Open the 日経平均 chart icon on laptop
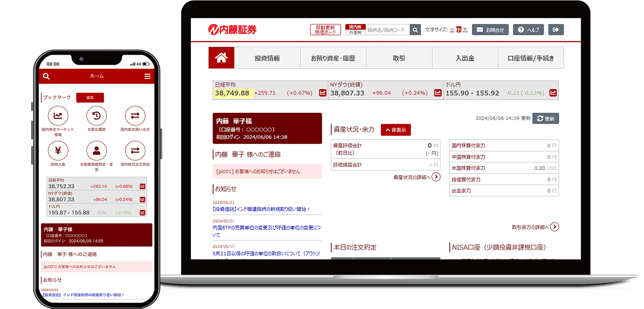The height and width of the screenshot is (309, 644). pyautogui.click(x=323, y=93)
